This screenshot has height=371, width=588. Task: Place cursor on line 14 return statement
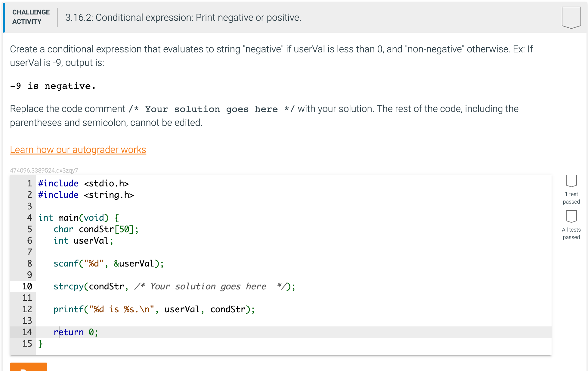(76, 332)
